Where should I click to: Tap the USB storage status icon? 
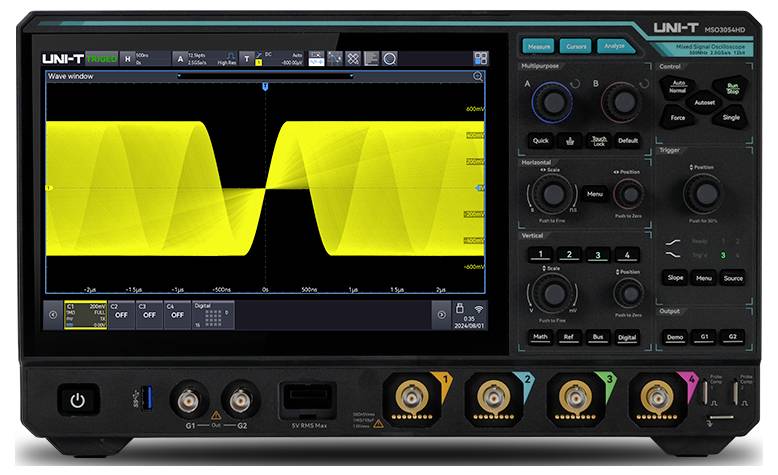459,308
